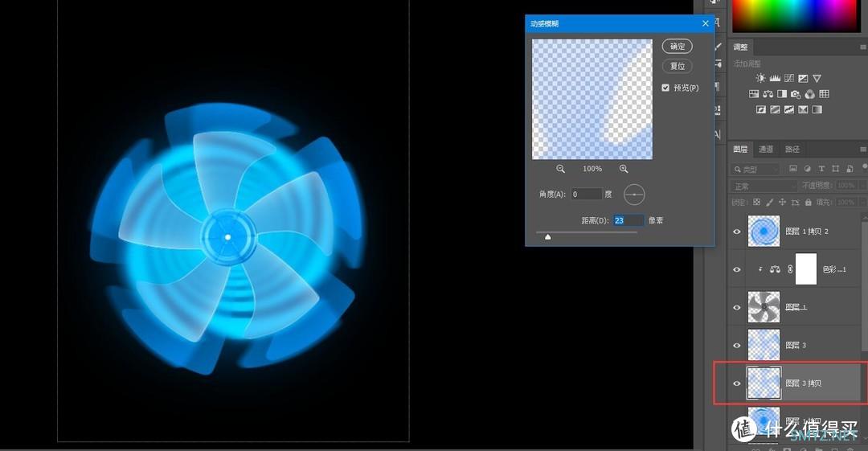868x451 pixels.
Task: Filter layers by type layers icon
Action: pos(821,169)
